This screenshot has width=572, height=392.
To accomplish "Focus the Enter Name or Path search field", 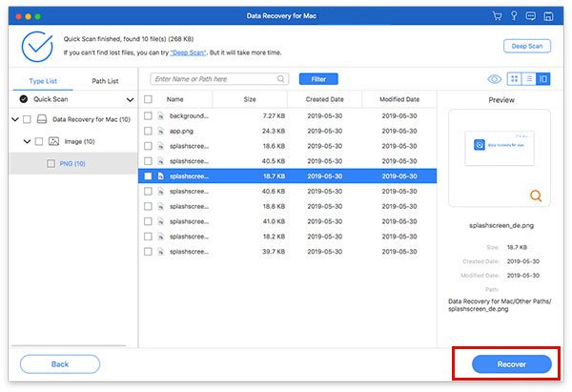I will tap(219, 79).
